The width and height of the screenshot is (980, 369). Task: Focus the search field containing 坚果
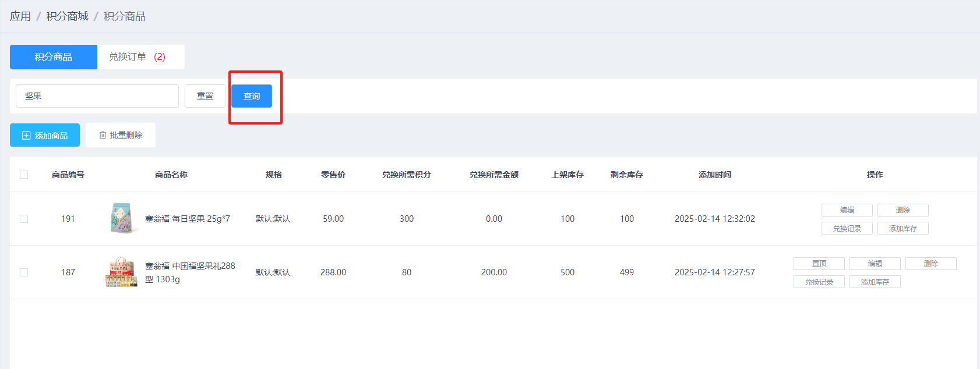click(97, 96)
